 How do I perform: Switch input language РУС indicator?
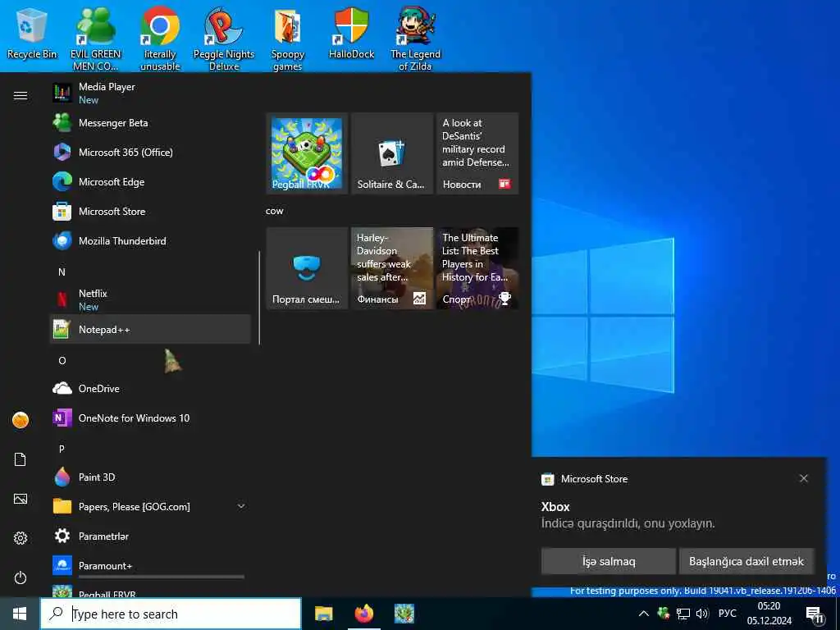[x=727, y=614]
